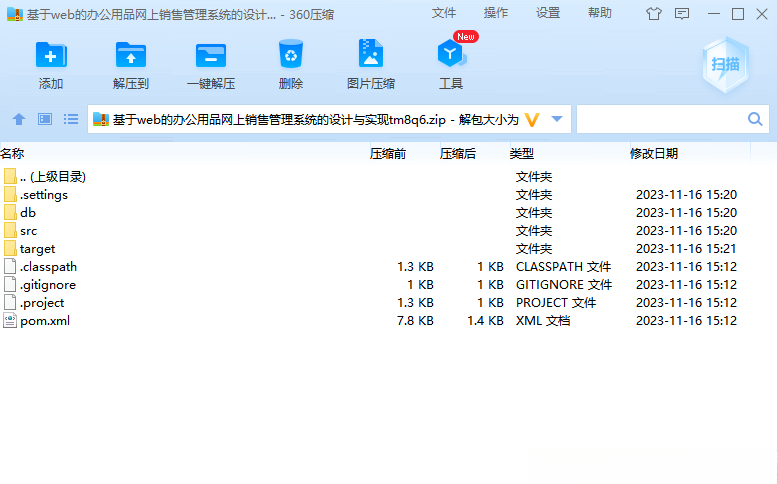Go up one directory with the arrow icon
This screenshot has width=778, height=484.
[19, 119]
